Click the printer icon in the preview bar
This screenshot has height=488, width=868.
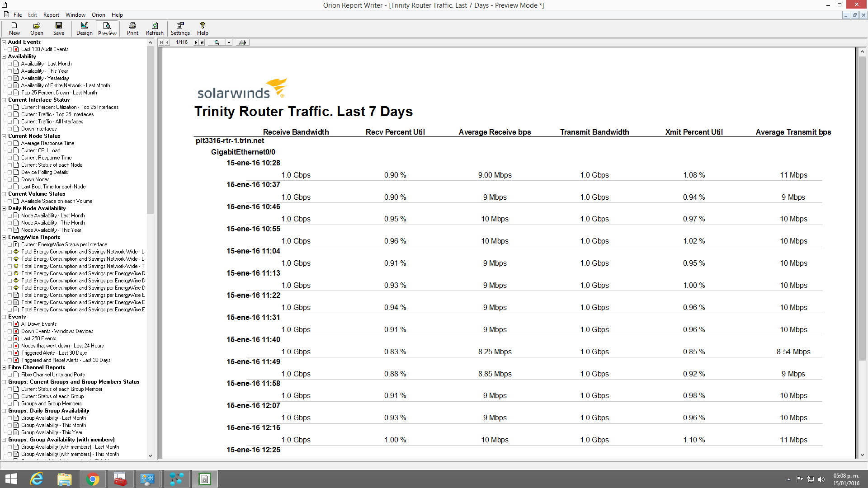coord(242,42)
